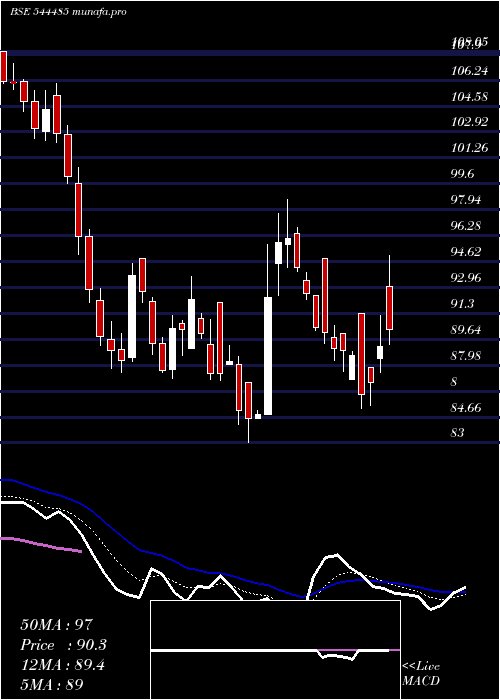Click the tall white candle below the 94.62 line
The height and width of the screenshot is (700, 500).
268,356
